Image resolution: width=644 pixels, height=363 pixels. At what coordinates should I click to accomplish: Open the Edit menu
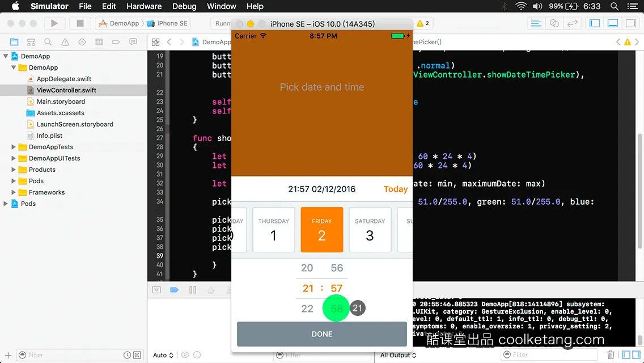coord(109,6)
